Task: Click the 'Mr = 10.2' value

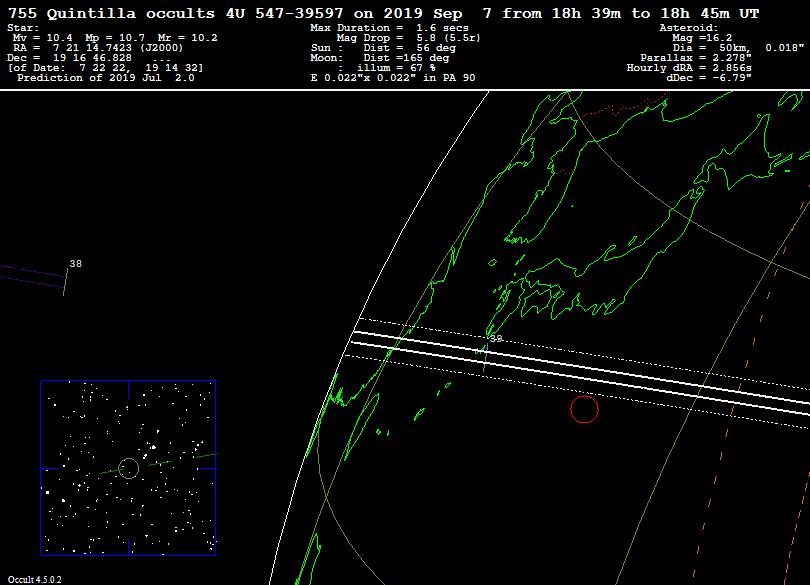Action: pyautogui.click(x=187, y=38)
